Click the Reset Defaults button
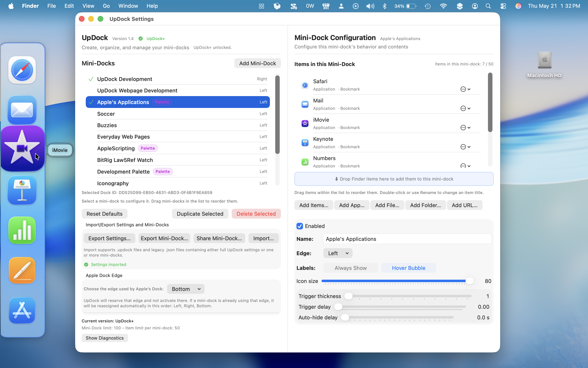Viewport: 588px width, 368px height. pyautogui.click(x=105, y=214)
